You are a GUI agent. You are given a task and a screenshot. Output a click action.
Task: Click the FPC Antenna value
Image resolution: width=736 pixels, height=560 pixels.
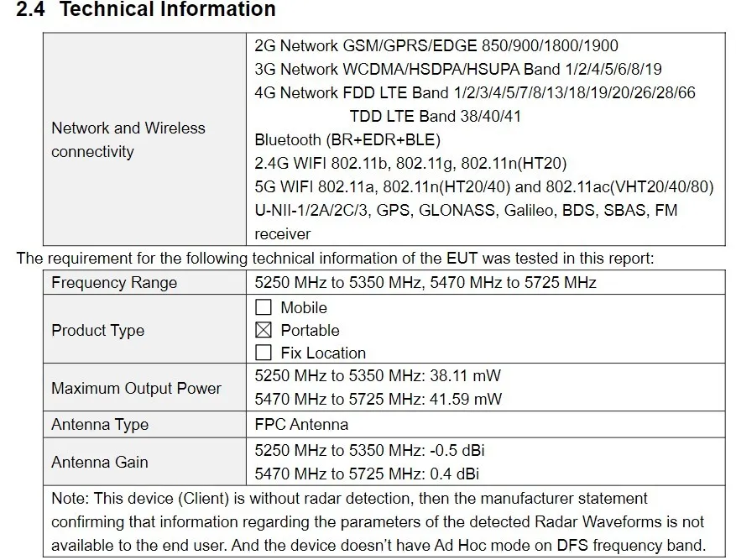[301, 425]
